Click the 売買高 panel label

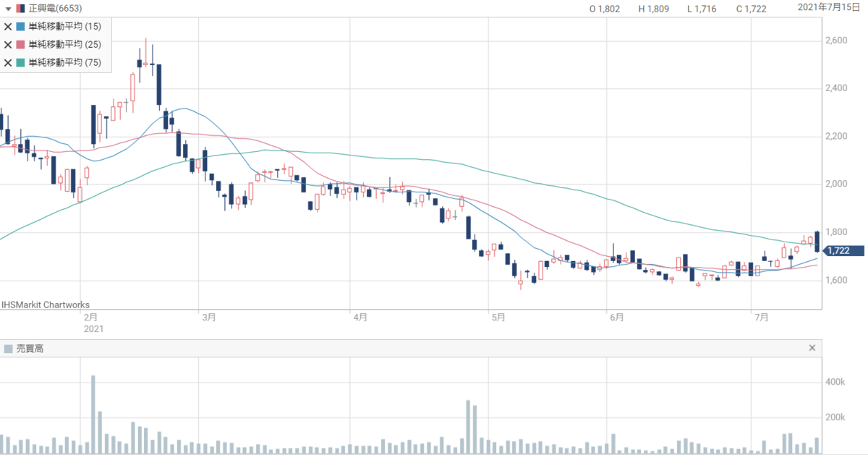click(30, 349)
